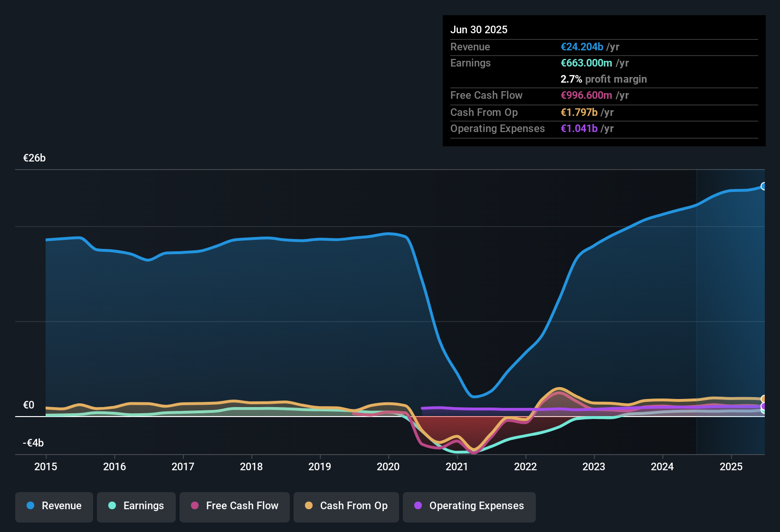Click the pink Free Cash Flow legend dot

click(x=195, y=506)
